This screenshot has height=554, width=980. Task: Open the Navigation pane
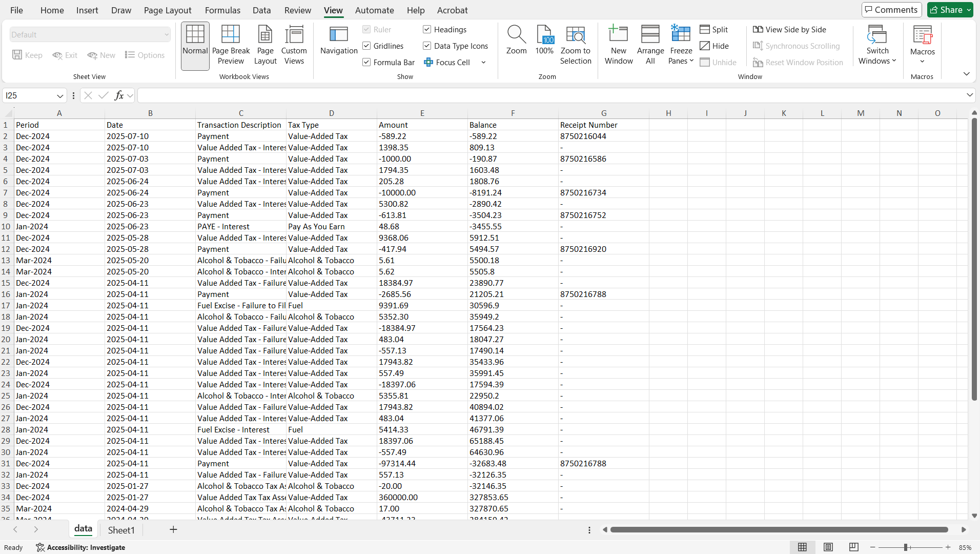(x=338, y=40)
